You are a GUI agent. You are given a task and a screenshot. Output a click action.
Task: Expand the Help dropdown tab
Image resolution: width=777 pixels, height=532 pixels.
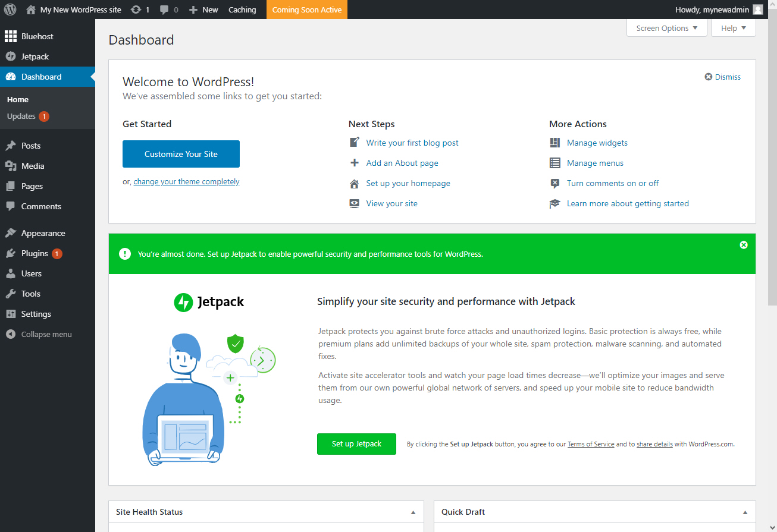[x=734, y=28]
